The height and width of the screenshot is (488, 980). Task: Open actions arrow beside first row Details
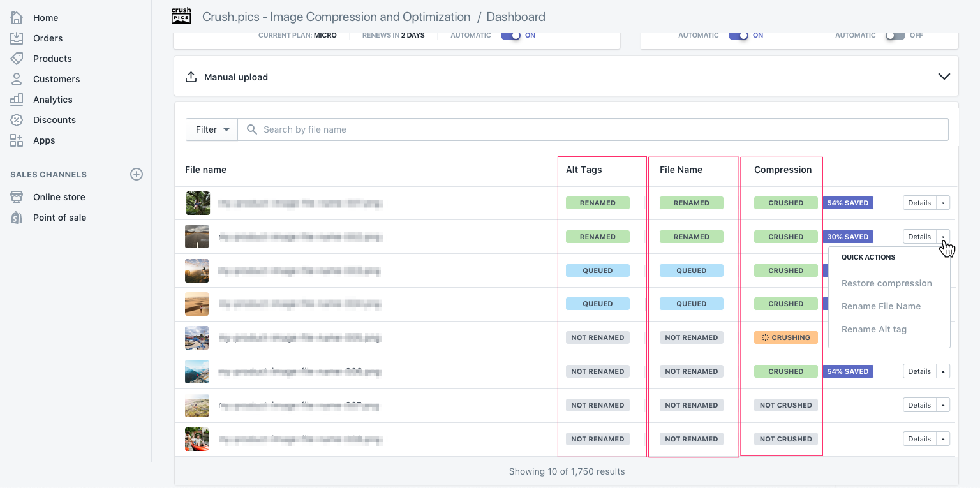pos(943,203)
